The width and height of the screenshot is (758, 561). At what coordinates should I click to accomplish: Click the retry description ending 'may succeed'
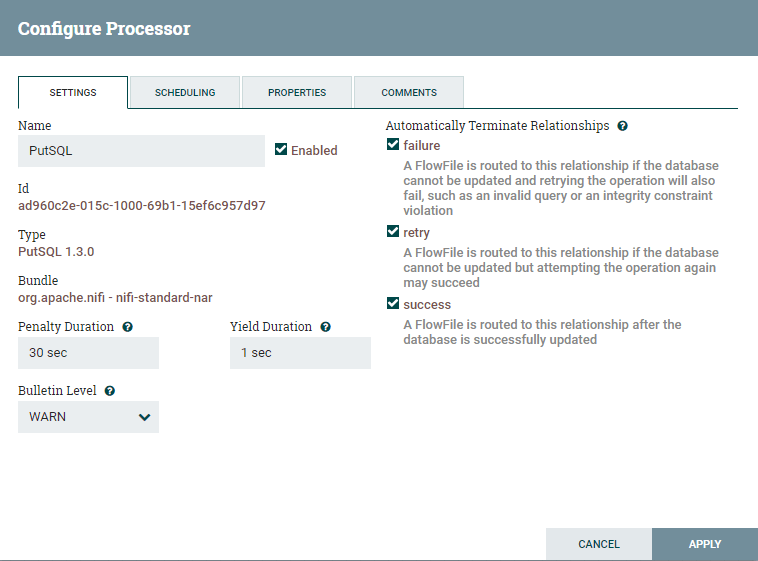pyautogui.click(x=561, y=267)
